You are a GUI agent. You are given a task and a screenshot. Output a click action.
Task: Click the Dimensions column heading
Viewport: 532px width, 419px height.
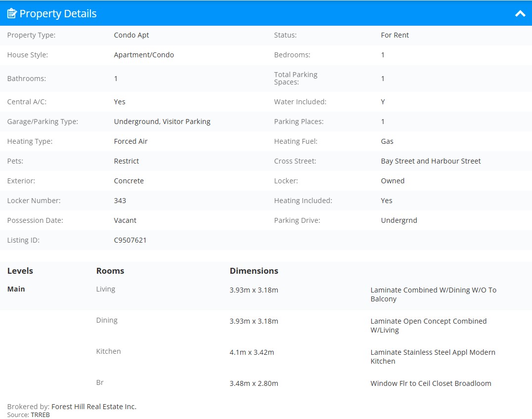tap(254, 271)
